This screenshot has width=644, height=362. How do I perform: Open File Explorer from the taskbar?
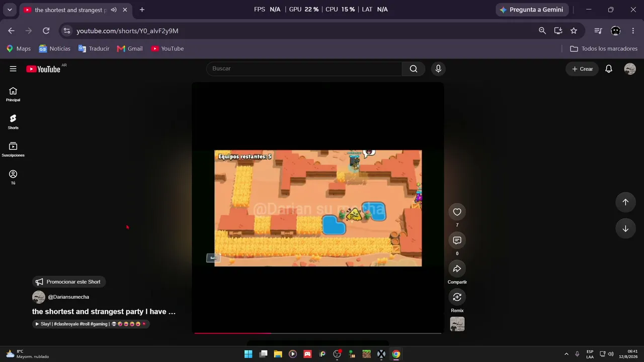[278, 354]
